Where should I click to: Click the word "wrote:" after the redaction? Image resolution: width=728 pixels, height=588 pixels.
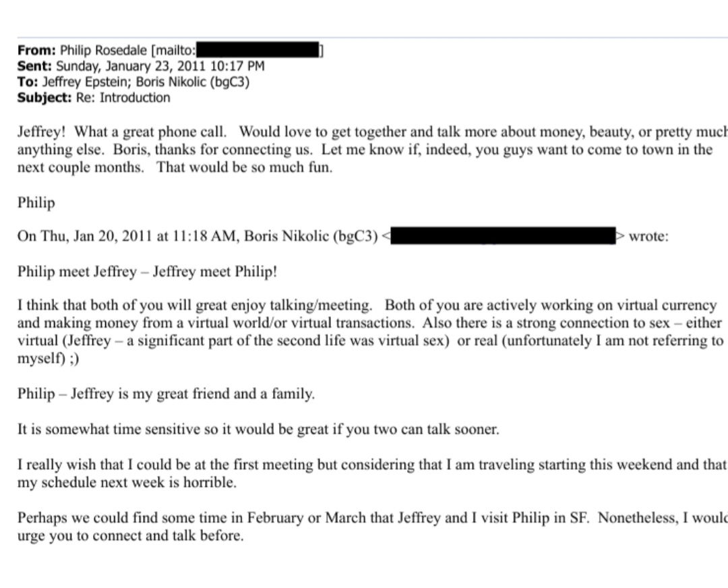pos(648,237)
